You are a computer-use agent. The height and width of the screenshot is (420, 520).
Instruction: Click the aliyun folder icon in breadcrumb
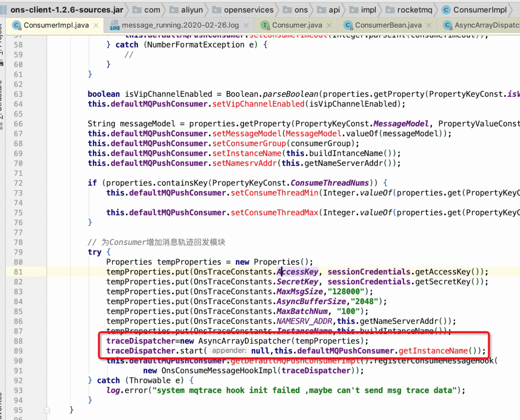click(x=174, y=10)
